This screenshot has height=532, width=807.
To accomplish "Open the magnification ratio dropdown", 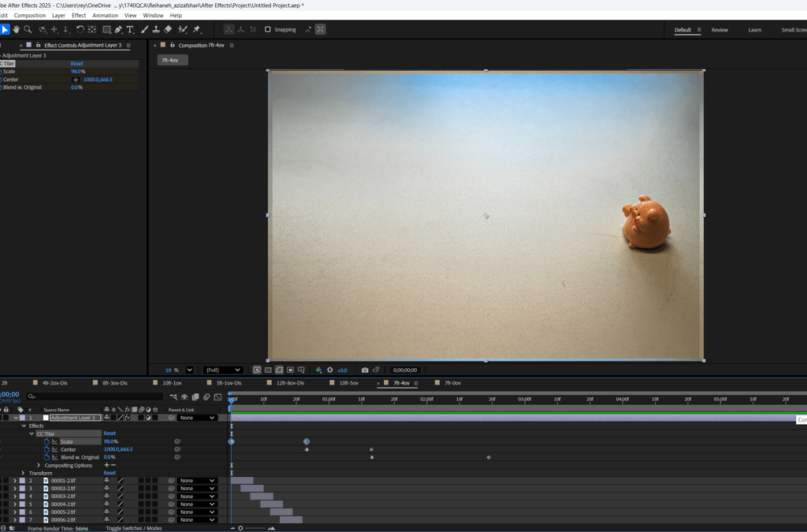I will pos(189,370).
